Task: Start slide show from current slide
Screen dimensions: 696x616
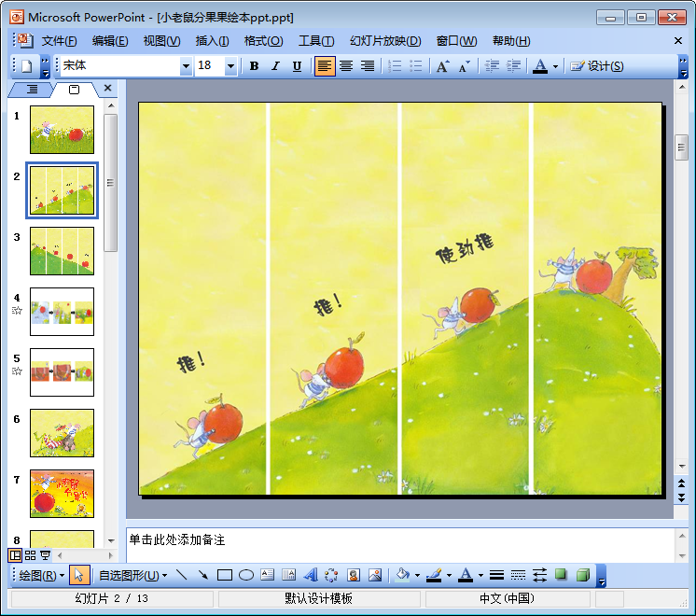Action: pyautogui.click(x=46, y=555)
